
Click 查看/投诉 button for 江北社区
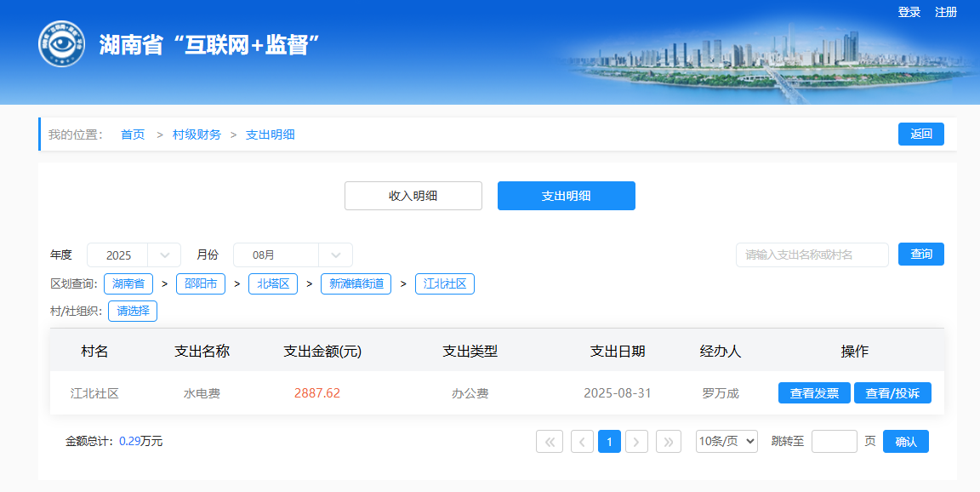tap(892, 393)
